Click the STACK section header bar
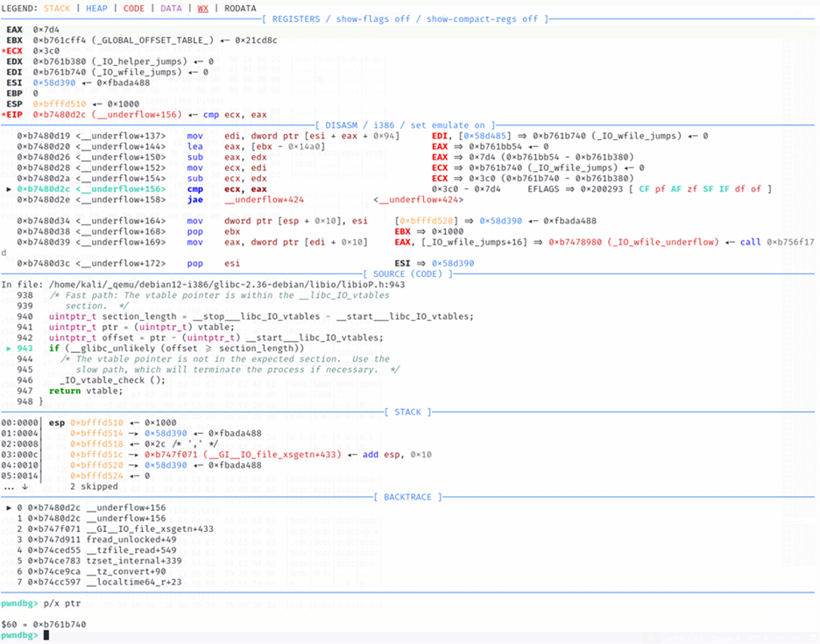This screenshot has height=644, width=820. tap(408, 412)
